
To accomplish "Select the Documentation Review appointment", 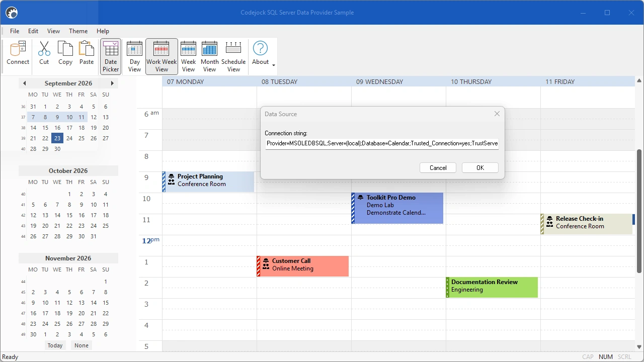I will coord(492,287).
